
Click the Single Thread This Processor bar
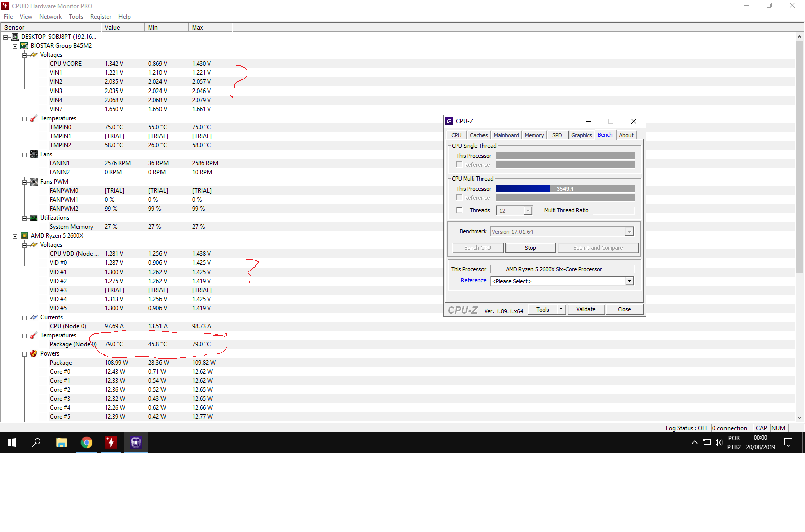click(x=565, y=156)
